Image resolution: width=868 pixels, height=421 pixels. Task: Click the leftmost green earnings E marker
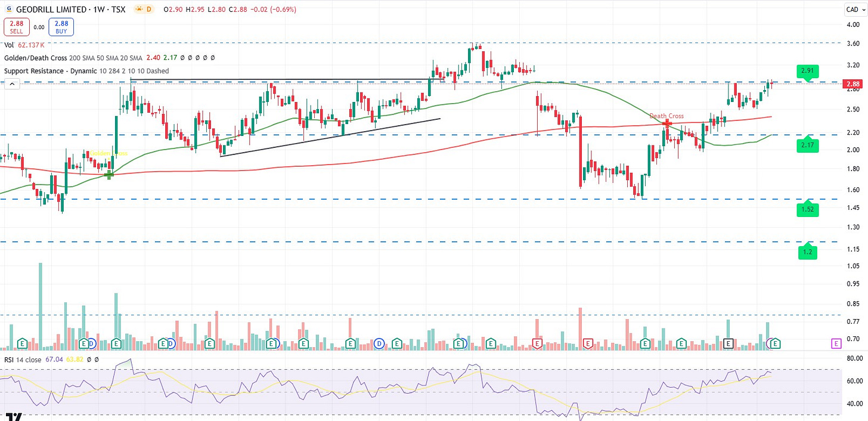click(23, 343)
